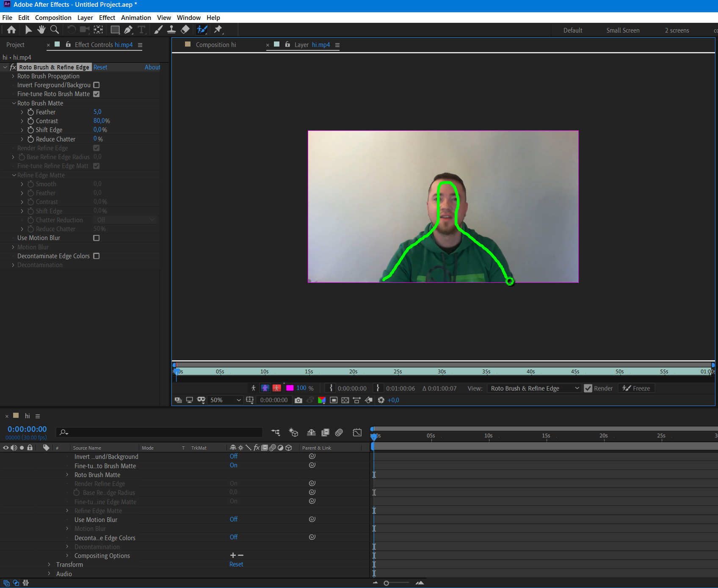The image size is (718, 588).
Task: Select the Hand tool
Action: coord(41,30)
